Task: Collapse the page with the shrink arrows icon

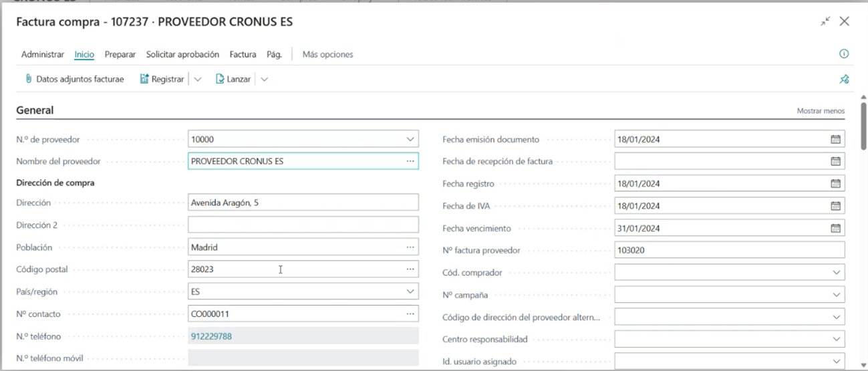Action: point(825,21)
